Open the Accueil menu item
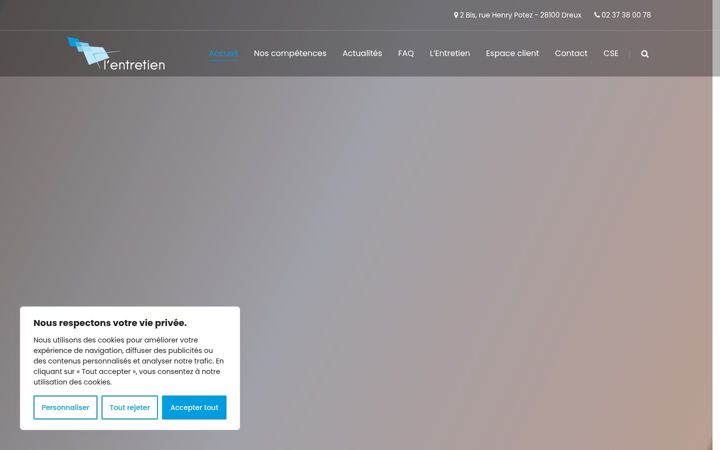720x450 pixels. (x=223, y=53)
